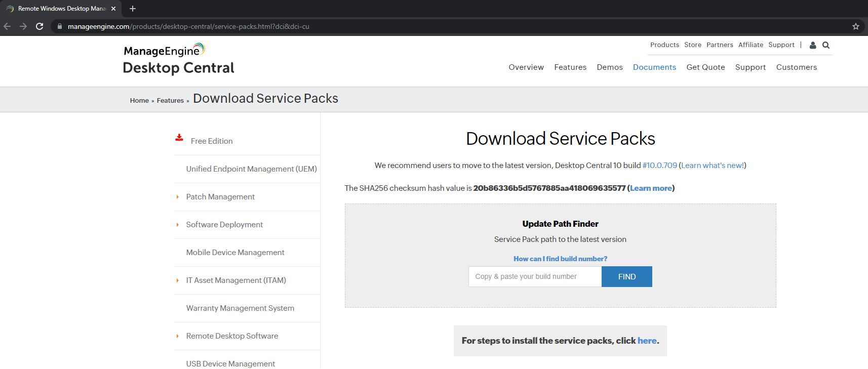Viewport: 868px width, 369px height.
Task: Click Learn more checksum link
Action: tap(651, 188)
